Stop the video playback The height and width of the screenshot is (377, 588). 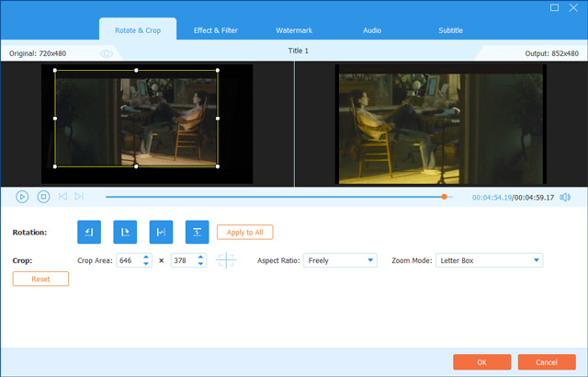pyautogui.click(x=43, y=197)
